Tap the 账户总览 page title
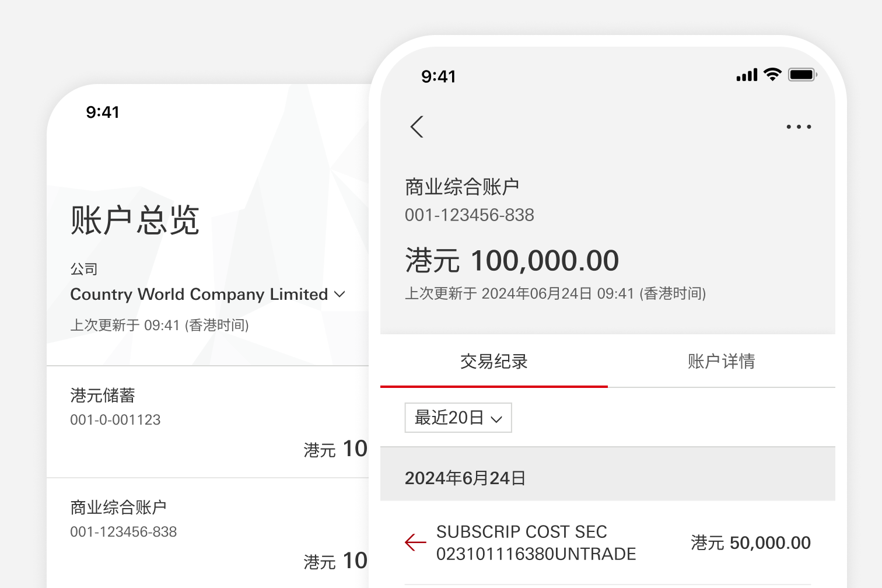The width and height of the screenshot is (882, 588). pos(135,220)
